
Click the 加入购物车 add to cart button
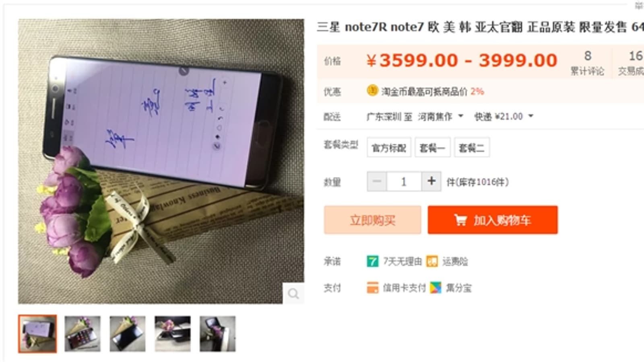tap(493, 220)
